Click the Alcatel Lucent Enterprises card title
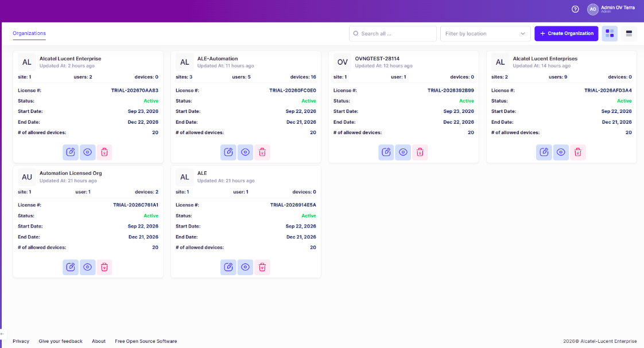This screenshot has width=644, height=348. pyautogui.click(x=545, y=58)
